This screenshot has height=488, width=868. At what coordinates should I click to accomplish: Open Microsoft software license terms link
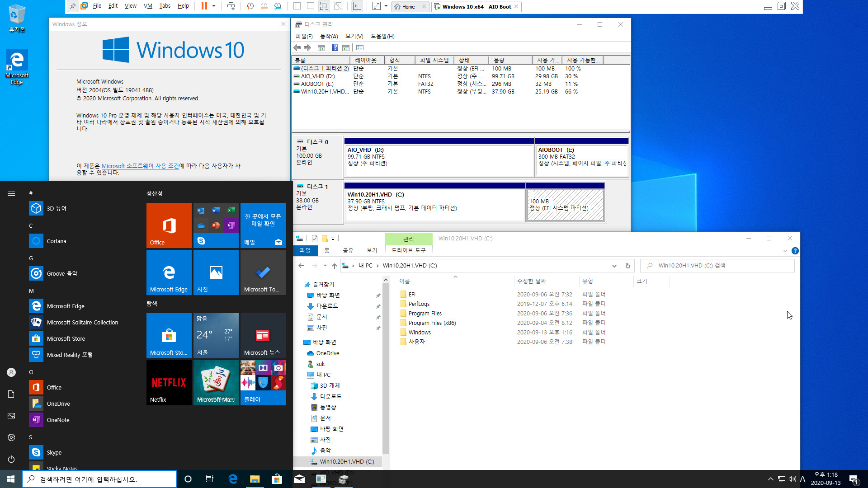(140, 166)
